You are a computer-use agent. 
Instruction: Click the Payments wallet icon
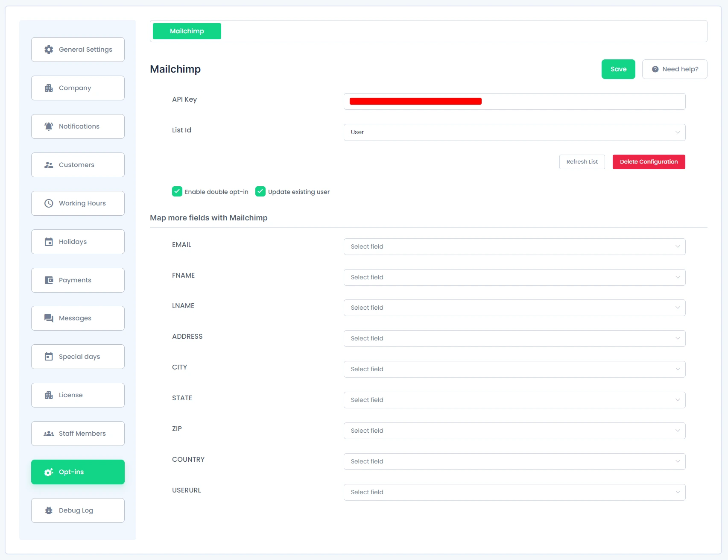[49, 280]
